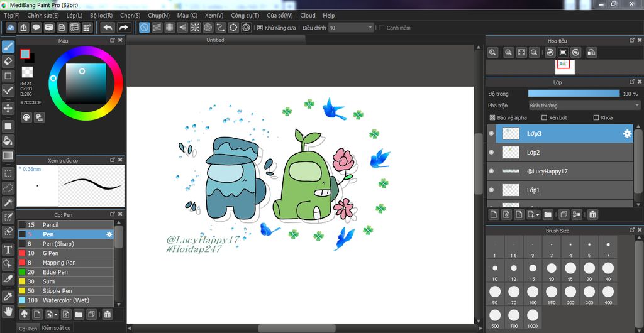Hide the @LucyHappy17 layer

tap(491, 171)
